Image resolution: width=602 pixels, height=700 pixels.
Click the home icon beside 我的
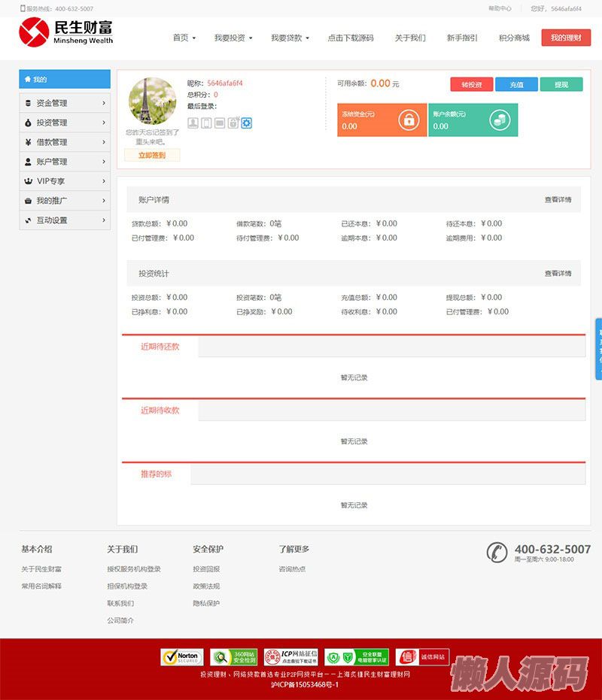(x=28, y=79)
